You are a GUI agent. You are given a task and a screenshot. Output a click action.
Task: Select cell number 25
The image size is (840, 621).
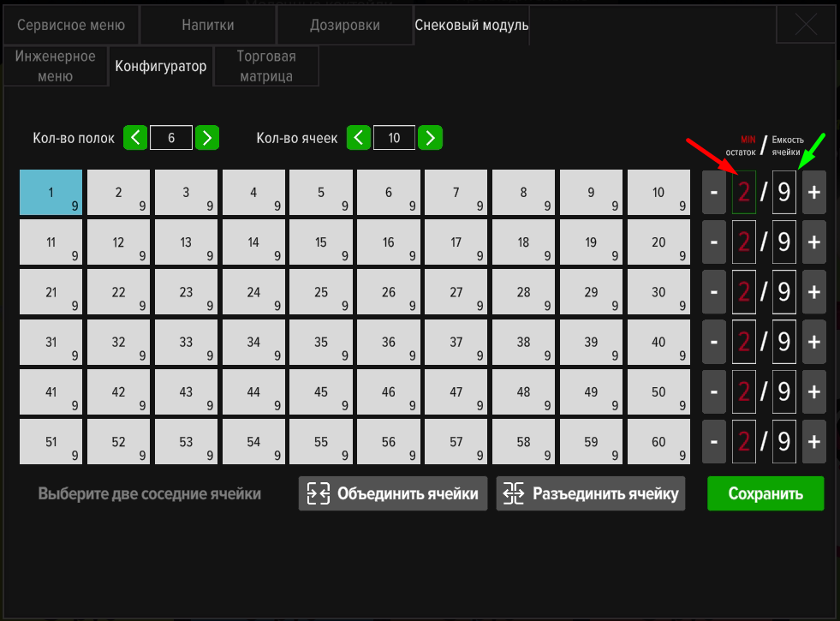pyautogui.click(x=321, y=292)
